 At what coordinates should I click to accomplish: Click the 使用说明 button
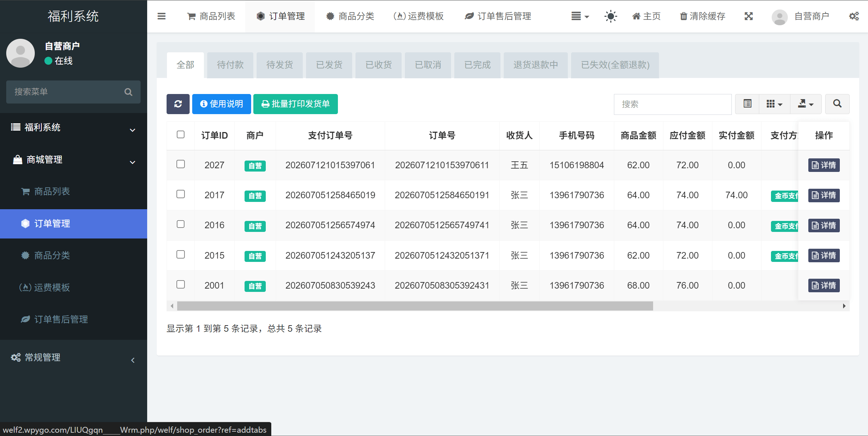221,104
